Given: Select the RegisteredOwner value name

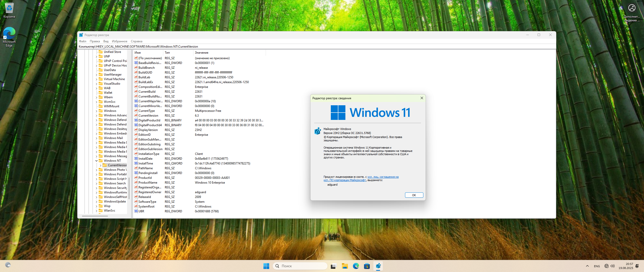Looking at the screenshot, I should coord(150,192).
